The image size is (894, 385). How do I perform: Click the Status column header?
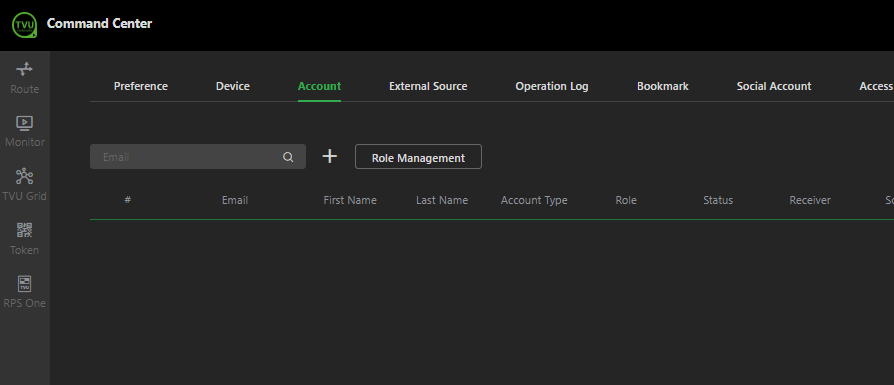(x=718, y=200)
